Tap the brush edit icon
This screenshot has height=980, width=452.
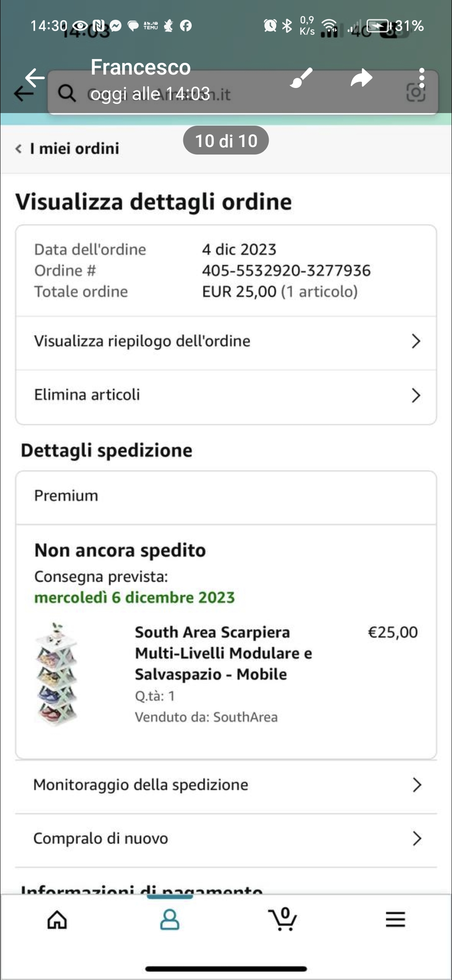(x=301, y=78)
